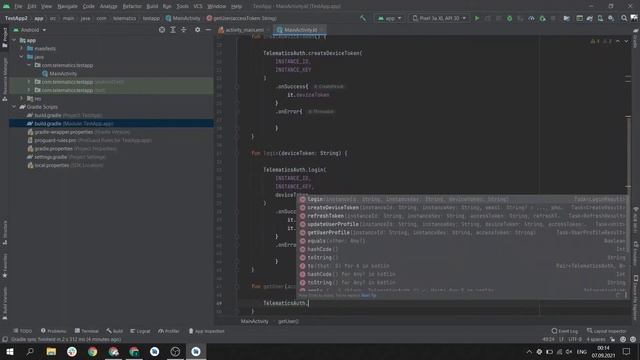Switch to the activity_main.xml editor tab
The height and width of the screenshot is (360, 640).
(244, 30)
